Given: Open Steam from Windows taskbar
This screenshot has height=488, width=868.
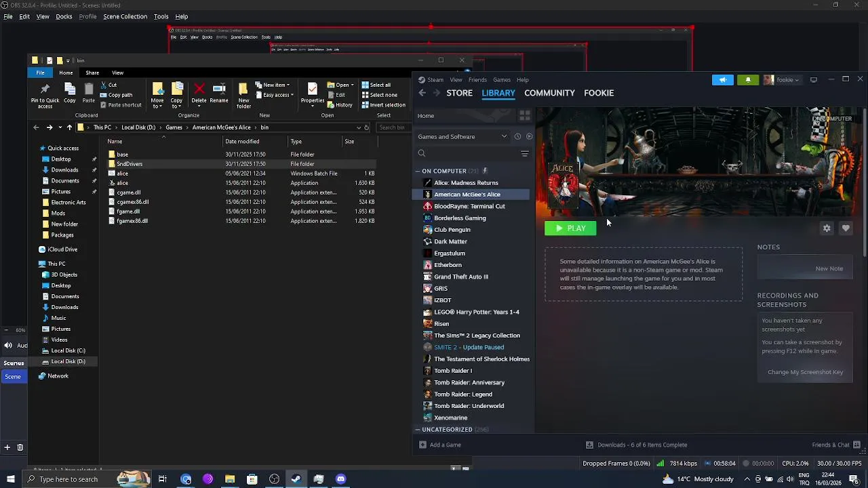Looking at the screenshot, I should (x=296, y=479).
